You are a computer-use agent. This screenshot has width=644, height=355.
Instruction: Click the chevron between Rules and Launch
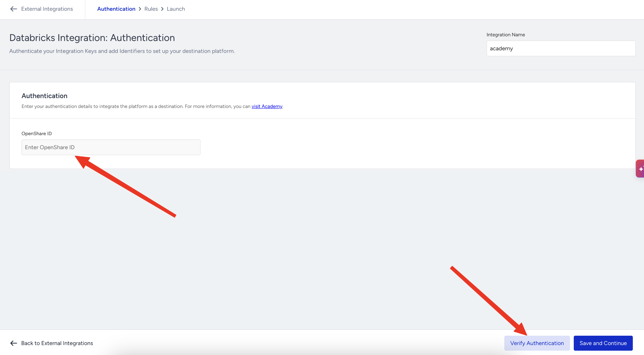click(x=162, y=9)
